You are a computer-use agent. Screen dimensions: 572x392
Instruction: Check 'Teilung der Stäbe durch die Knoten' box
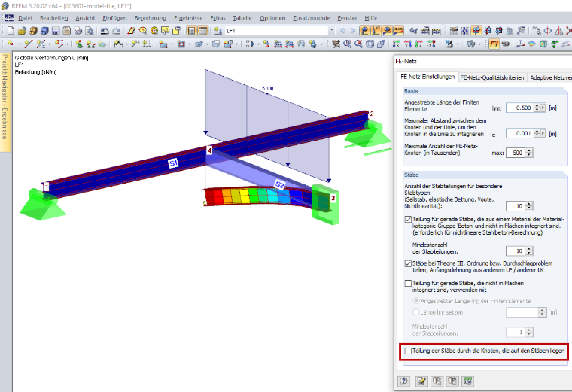pyautogui.click(x=408, y=351)
